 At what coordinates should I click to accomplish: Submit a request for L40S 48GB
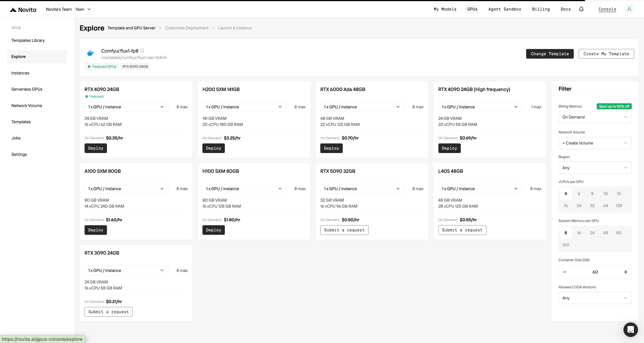point(462,230)
